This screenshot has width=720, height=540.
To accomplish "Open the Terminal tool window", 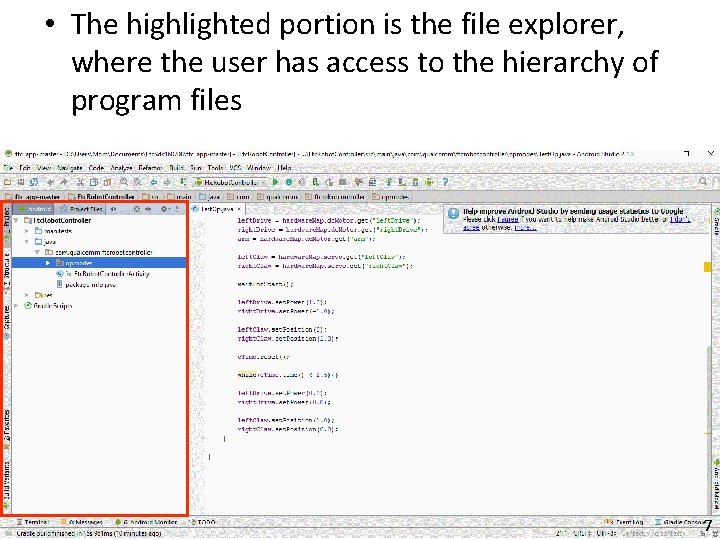I will pos(32,523).
